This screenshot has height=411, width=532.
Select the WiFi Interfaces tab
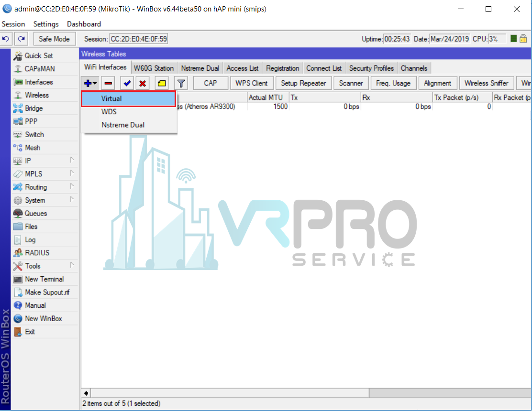coord(105,67)
